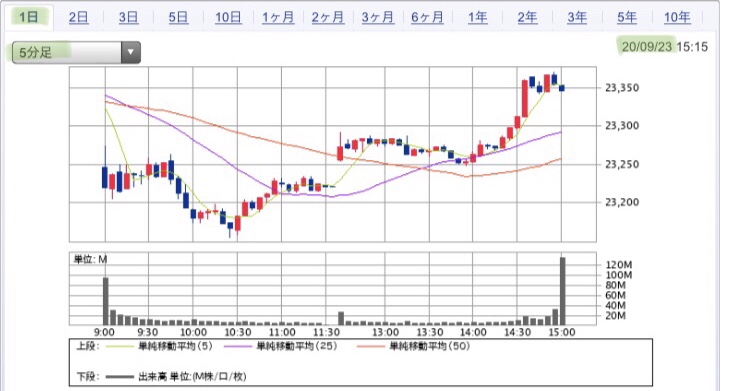Open the 5年 chart period
The height and width of the screenshot is (391, 731).
point(627,18)
